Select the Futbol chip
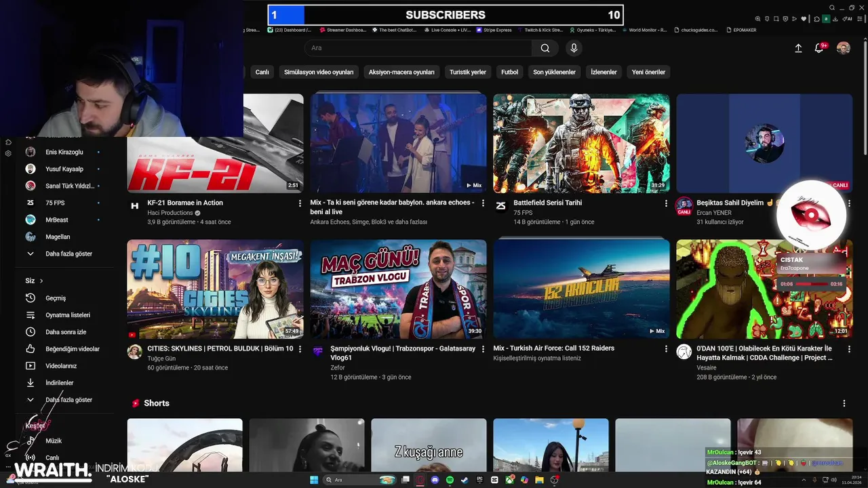This screenshot has height=488, width=868. point(509,72)
